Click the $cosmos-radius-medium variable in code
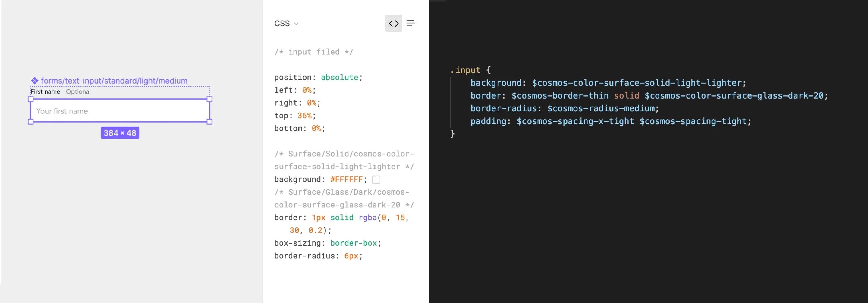The height and width of the screenshot is (303, 868). 601,108
